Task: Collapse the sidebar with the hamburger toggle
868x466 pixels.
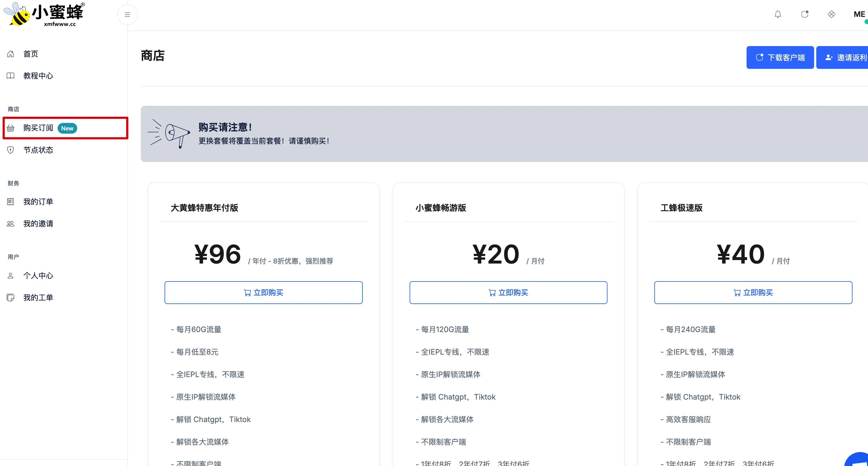Action: (127, 14)
